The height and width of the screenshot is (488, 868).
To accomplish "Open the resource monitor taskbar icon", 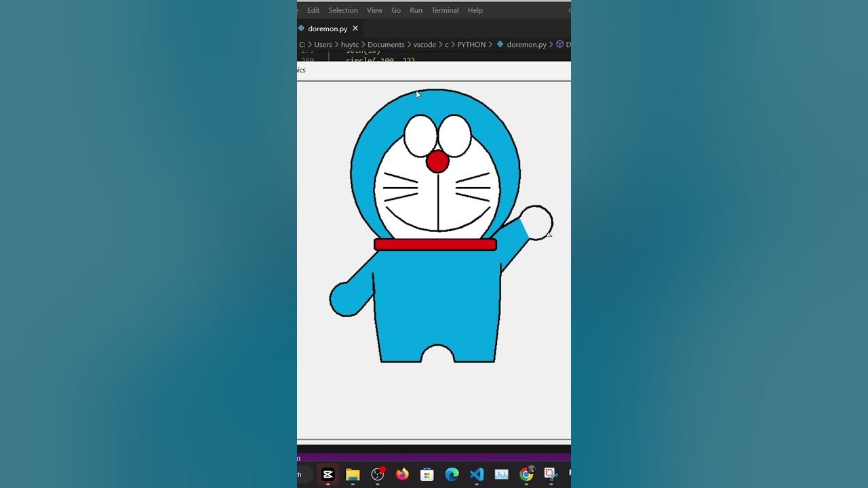I will (x=502, y=474).
